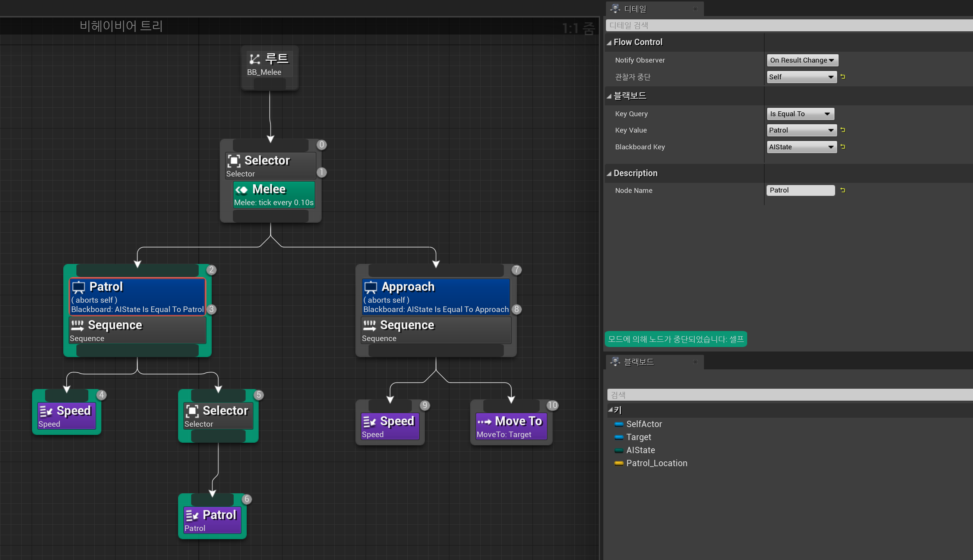This screenshot has height=560, width=973.
Task: Open the Notify Observer dropdown
Action: [802, 60]
